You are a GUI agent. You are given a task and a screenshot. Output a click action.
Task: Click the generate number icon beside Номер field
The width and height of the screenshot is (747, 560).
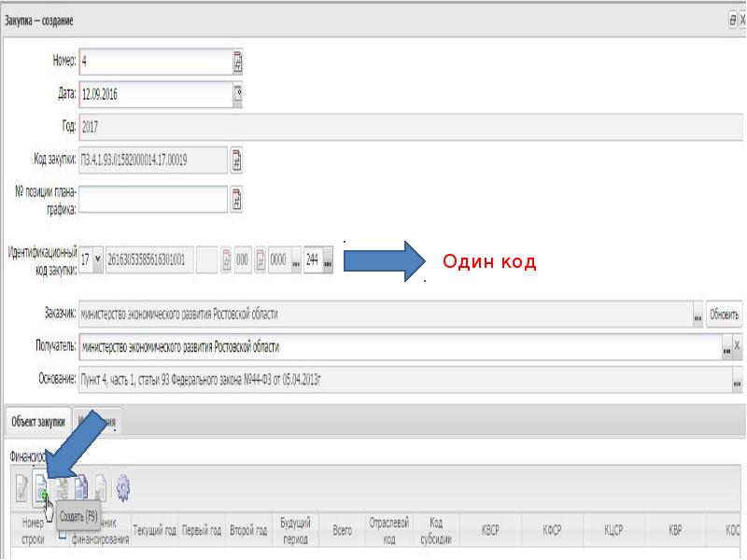pyautogui.click(x=238, y=62)
